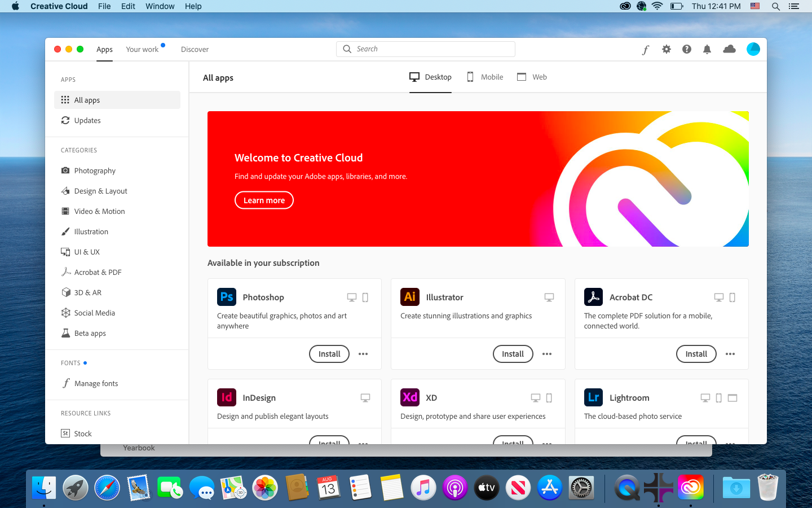Open Acrobat DC more options ellipsis
Viewport: 812px width, 508px height.
point(730,354)
